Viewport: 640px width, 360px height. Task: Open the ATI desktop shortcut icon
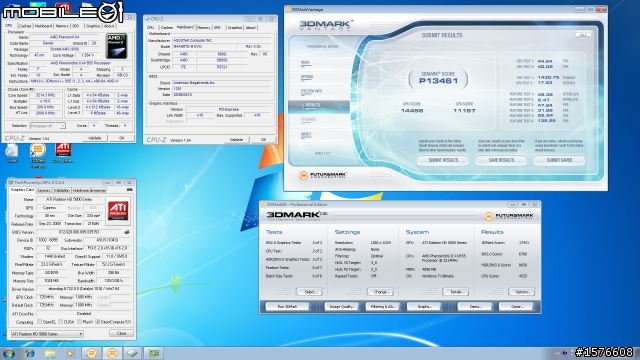click(x=63, y=153)
